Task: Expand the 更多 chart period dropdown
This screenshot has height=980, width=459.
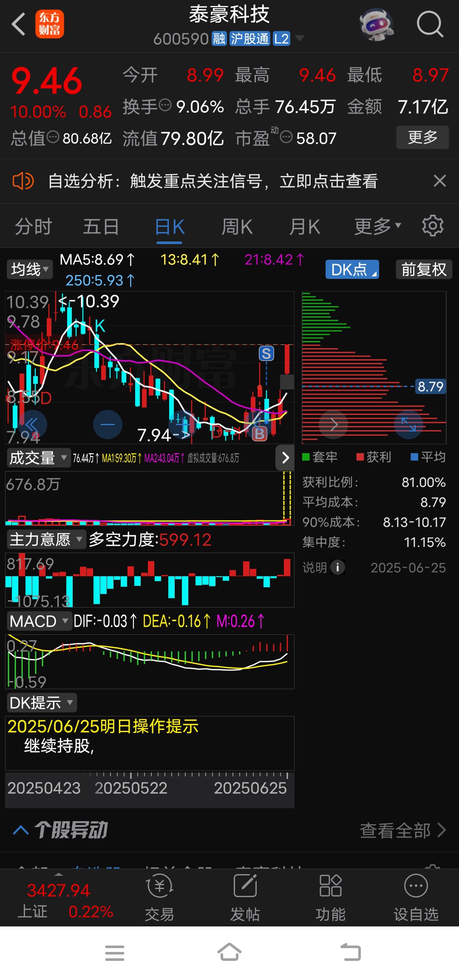Action: click(x=378, y=226)
